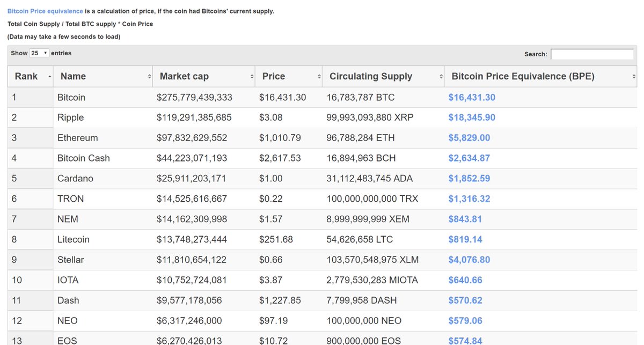
Task: Click the rank 5 cell
Action: pyautogui.click(x=31, y=179)
